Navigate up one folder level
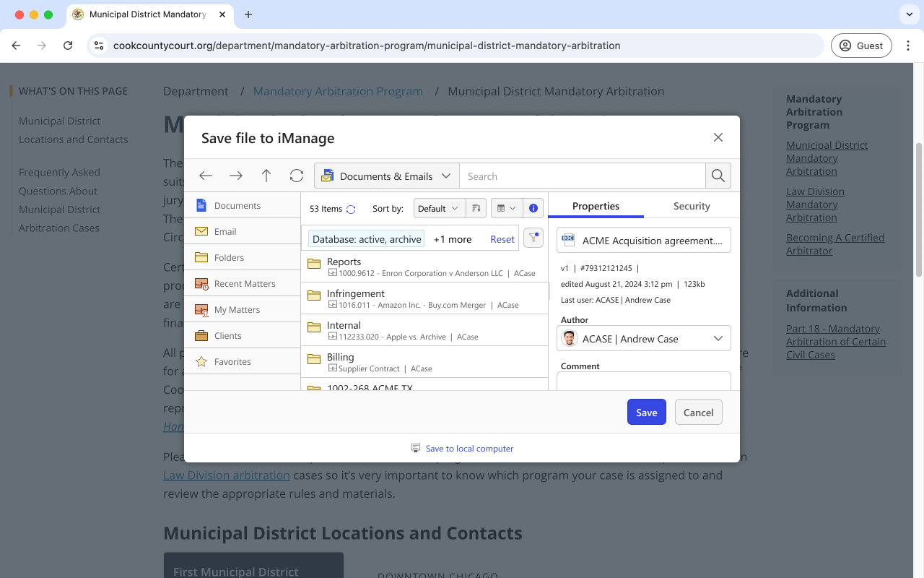Image resolution: width=924 pixels, height=578 pixels. pos(266,176)
